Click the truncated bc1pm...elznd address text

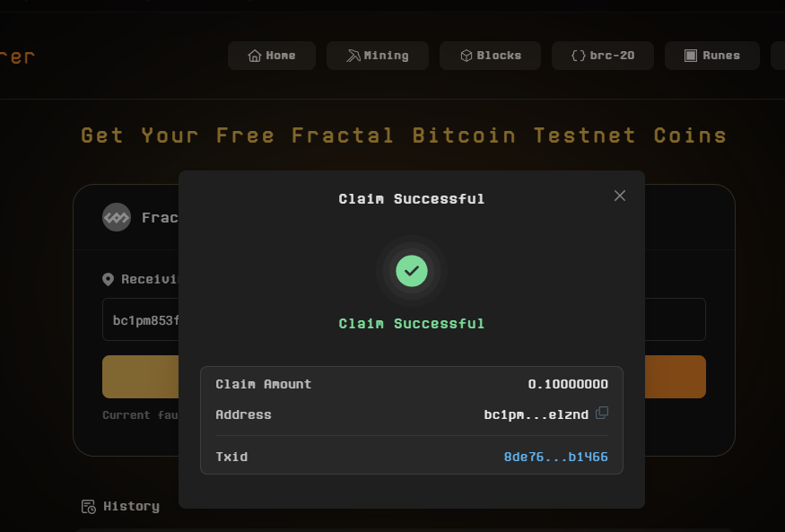pyautogui.click(x=536, y=414)
